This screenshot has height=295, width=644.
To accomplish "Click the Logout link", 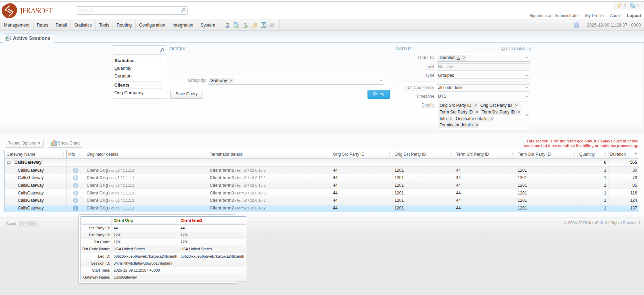I will tap(634, 16).
